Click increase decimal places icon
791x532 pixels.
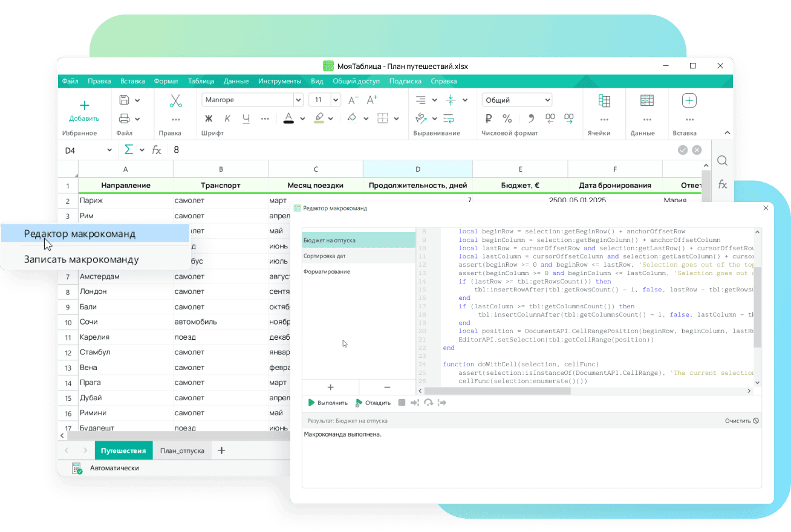[x=568, y=118]
